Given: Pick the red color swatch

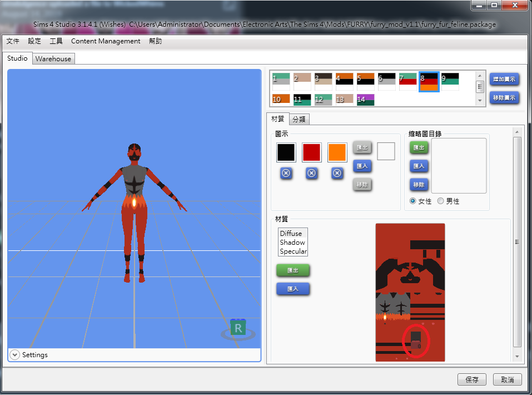Looking at the screenshot, I should click(x=311, y=152).
